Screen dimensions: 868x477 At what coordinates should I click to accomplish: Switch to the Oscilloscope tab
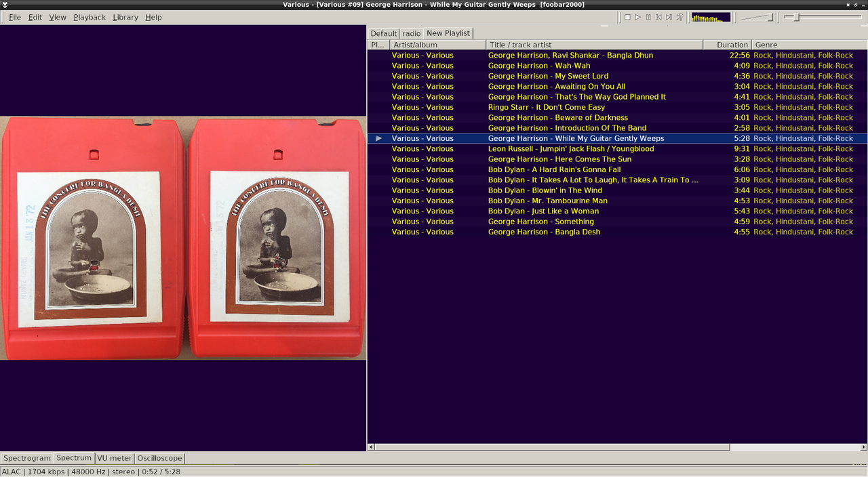click(159, 458)
